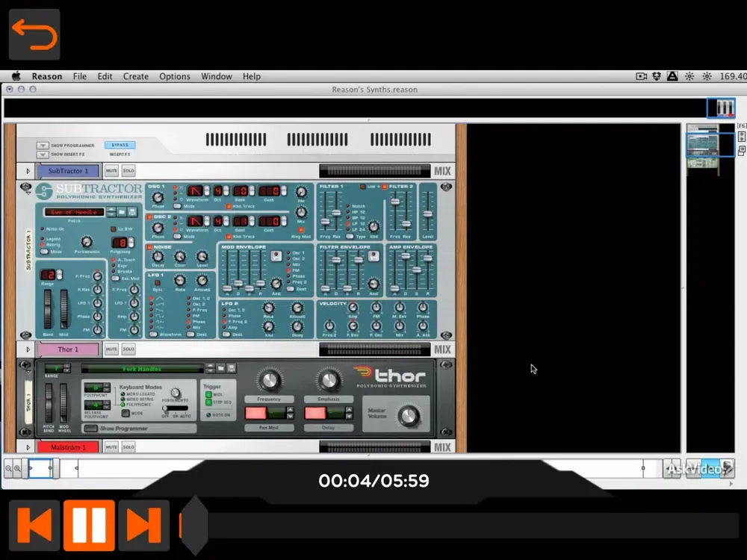Screen dimensions: 747x560
Task: Pause the video playback
Action: 89,525
